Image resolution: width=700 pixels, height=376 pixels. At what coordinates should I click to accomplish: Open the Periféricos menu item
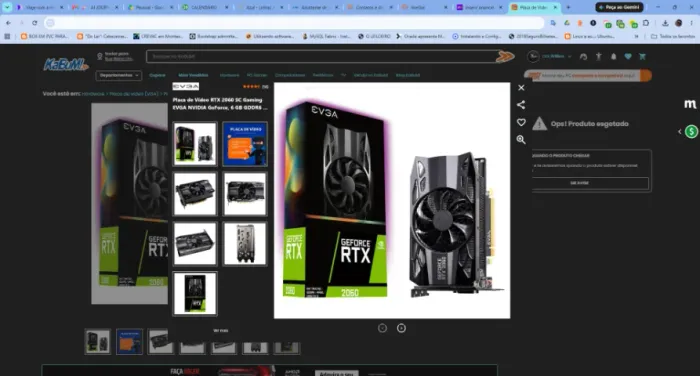point(323,75)
